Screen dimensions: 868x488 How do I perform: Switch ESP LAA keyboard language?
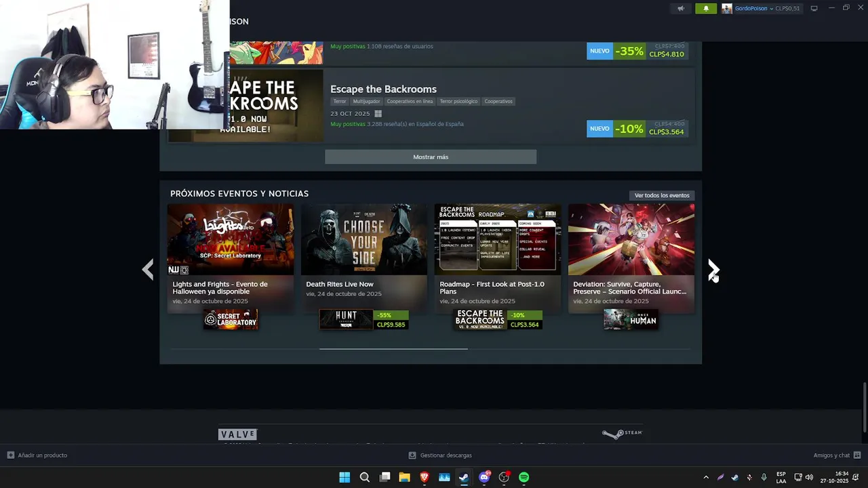pyautogui.click(x=781, y=477)
